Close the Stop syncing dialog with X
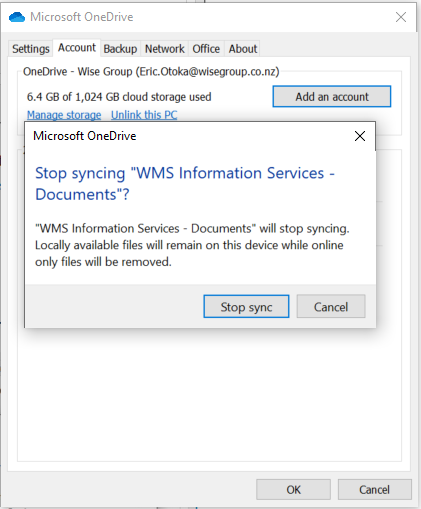Viewport: 421px width, 509px height. [x=360, y=136]
